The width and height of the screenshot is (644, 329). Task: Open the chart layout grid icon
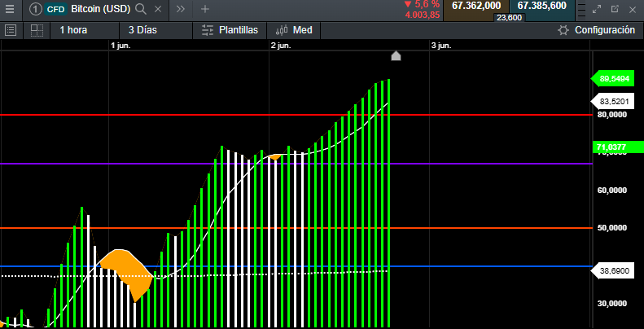pyautogui.click(x=37, y=30)
